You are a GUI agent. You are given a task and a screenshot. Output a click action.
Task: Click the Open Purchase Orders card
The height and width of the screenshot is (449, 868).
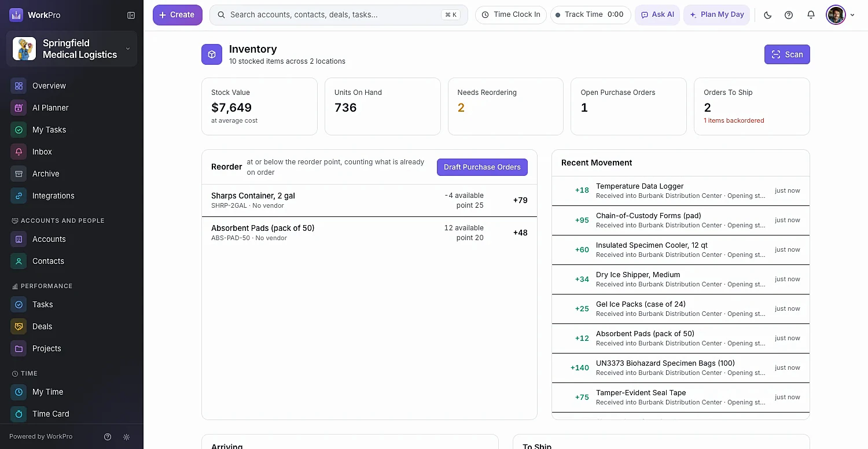[628, 106]
